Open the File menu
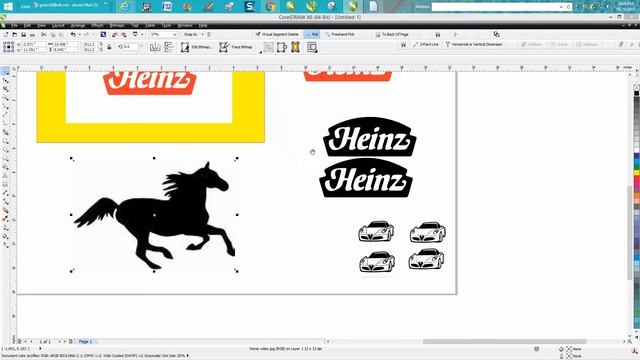 click(14, 25)
